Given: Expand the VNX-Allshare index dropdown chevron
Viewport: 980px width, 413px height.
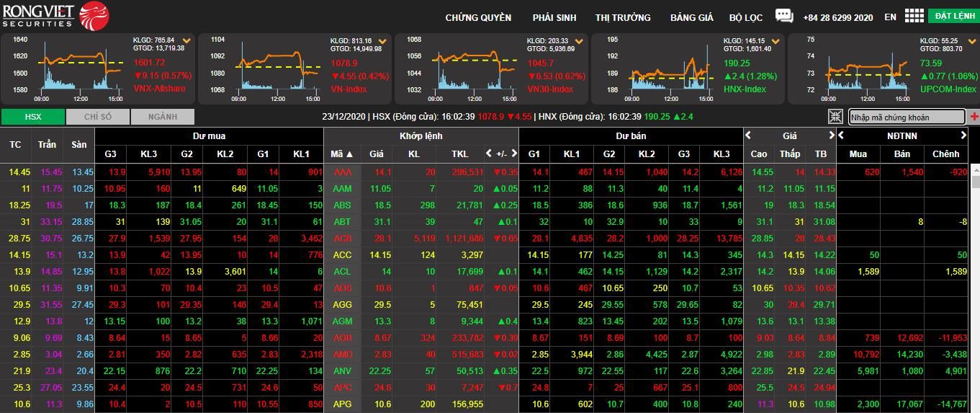Looking at the screenshot, I should [187, 41].
